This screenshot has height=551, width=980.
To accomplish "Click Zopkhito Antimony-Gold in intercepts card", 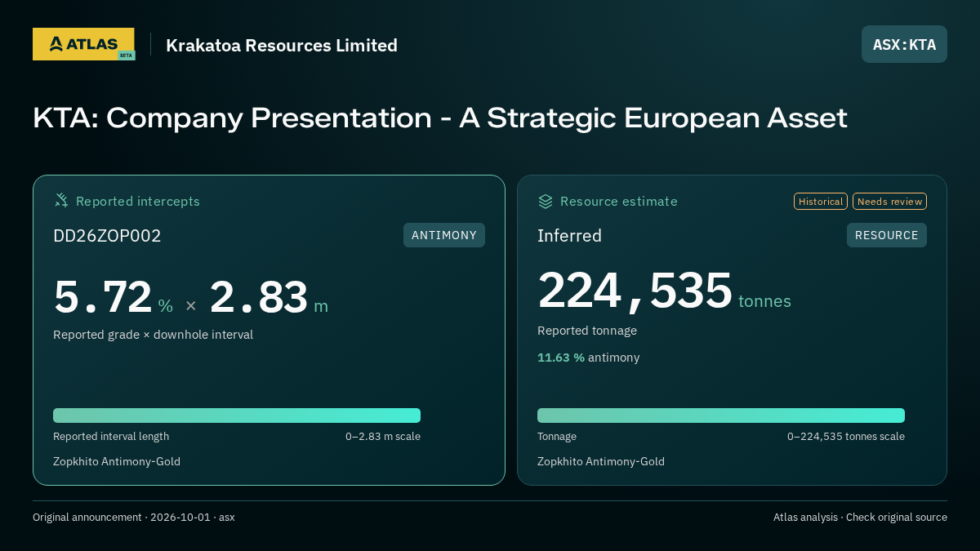I will [x=117, y=462].
